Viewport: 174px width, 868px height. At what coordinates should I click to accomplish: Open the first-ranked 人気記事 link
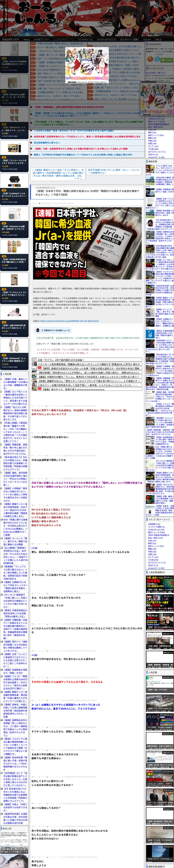pyautogui.click(x=15, y=384)
